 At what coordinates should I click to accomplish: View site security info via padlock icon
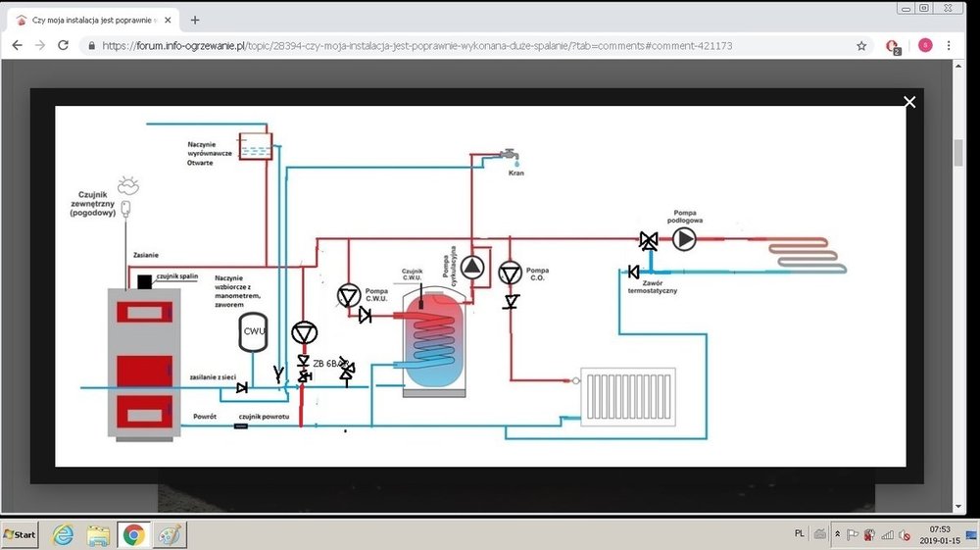tap(91, 45)
